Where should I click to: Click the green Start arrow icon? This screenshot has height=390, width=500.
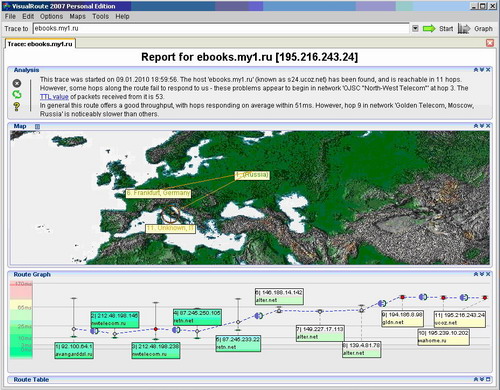pos(429,29)
